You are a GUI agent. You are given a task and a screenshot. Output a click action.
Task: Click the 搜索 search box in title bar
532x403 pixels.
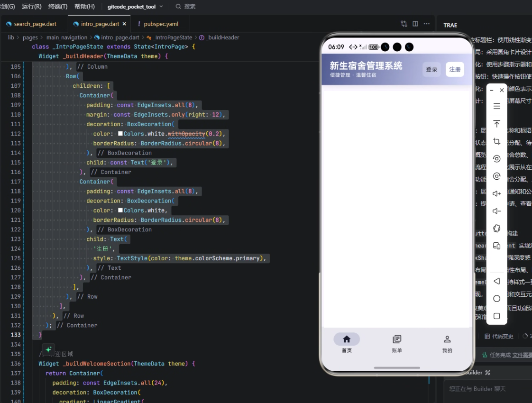pos(185,7)
